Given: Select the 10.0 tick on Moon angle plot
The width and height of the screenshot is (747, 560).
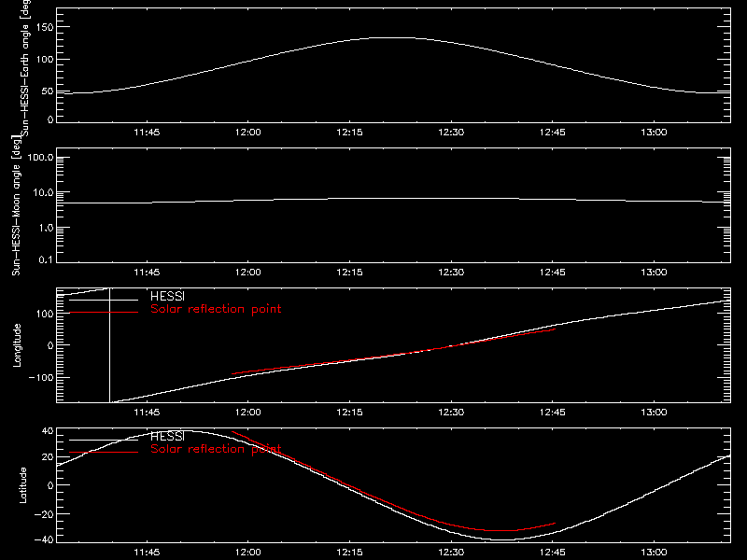Looking at the screenshot, I should click(43, 192).
